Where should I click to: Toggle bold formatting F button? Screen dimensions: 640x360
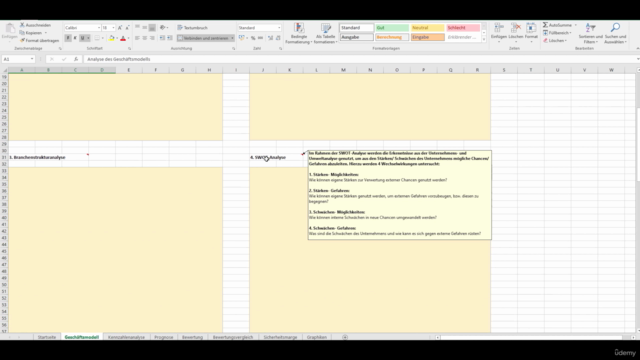point(68,38)
